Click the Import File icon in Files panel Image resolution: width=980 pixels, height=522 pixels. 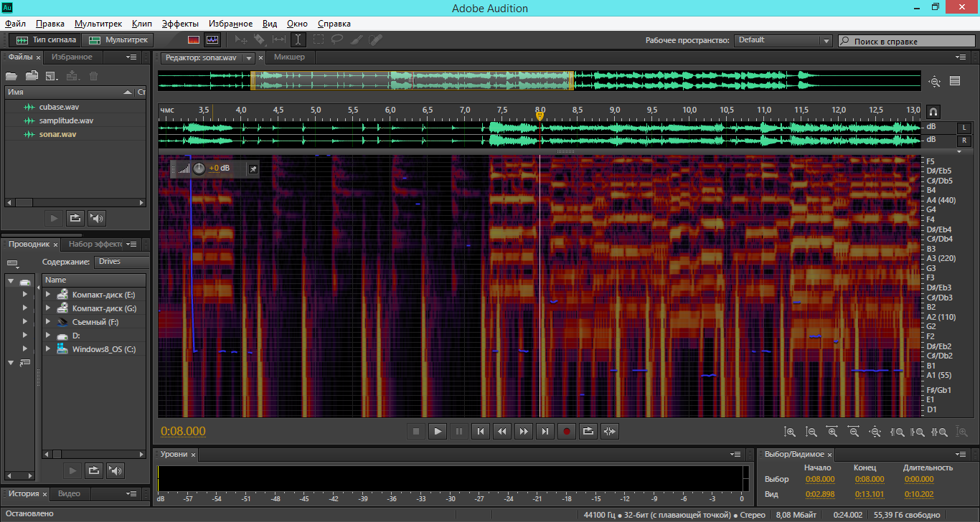pyautogui.click(x=32, y=75)
